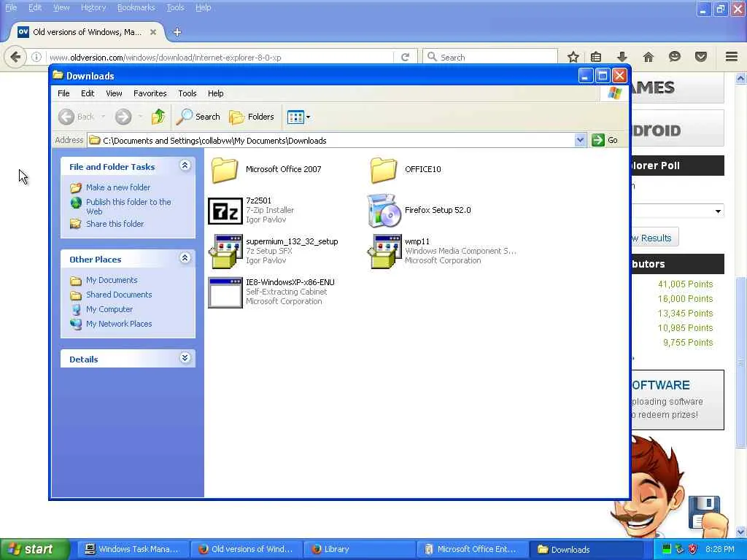747x560 pixels.
Task: Click the View Results button on webpage
Action: coord(654,238)
